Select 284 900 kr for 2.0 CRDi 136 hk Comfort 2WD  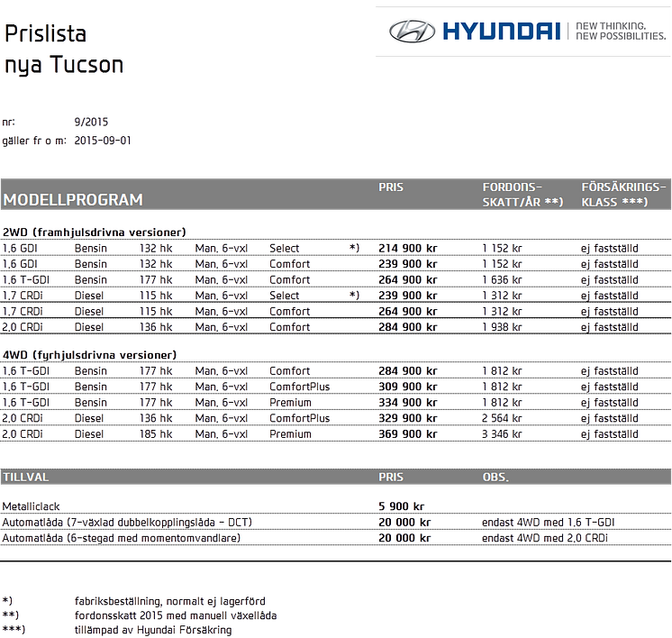click(407, 327)
